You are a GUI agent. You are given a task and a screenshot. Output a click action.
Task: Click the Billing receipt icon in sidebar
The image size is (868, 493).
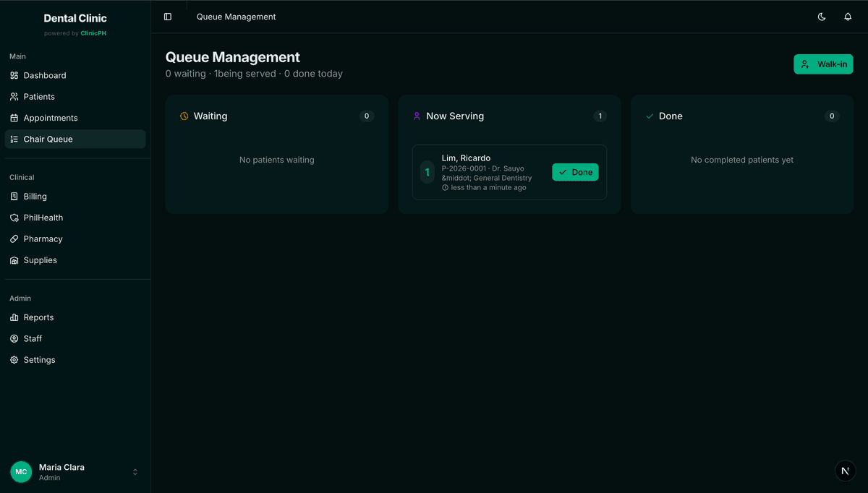pos(14,196)
